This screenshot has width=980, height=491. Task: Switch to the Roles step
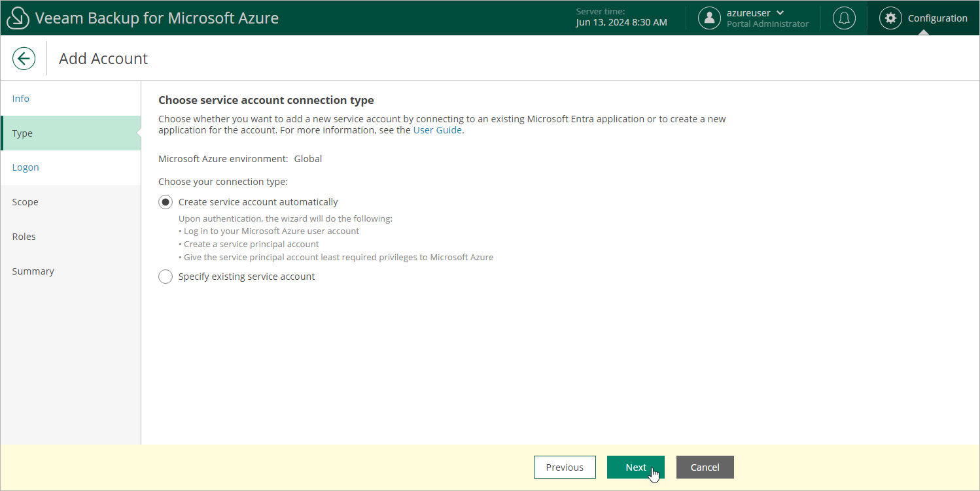pos(24,237)
